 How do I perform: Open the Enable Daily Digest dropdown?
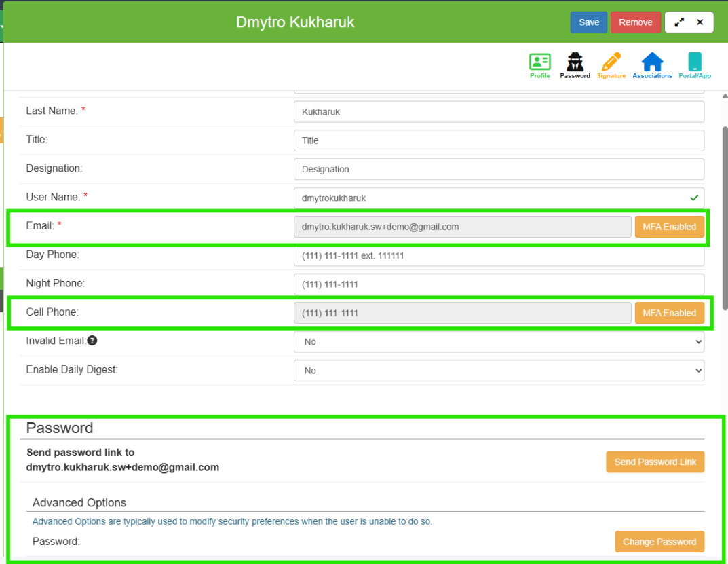pyautogui.click(x=499, y=371)
